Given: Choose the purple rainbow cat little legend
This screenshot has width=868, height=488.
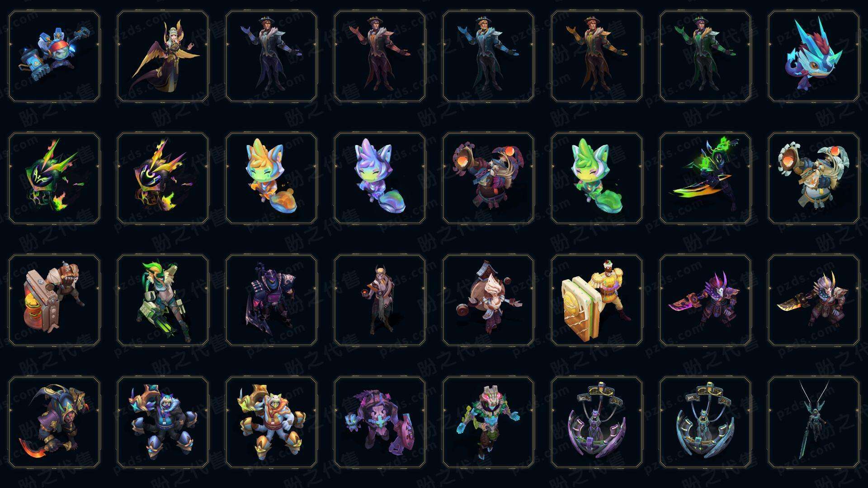Looking at the screenshot, I should (380, 178).
